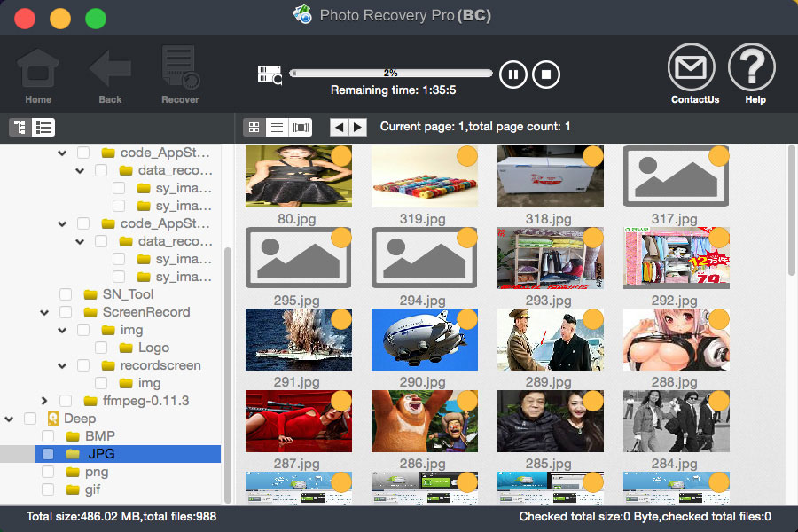Go to the Home screen
Image resolution: width=798 pixels, height=532 pixels.
click(x=38, y=74)
